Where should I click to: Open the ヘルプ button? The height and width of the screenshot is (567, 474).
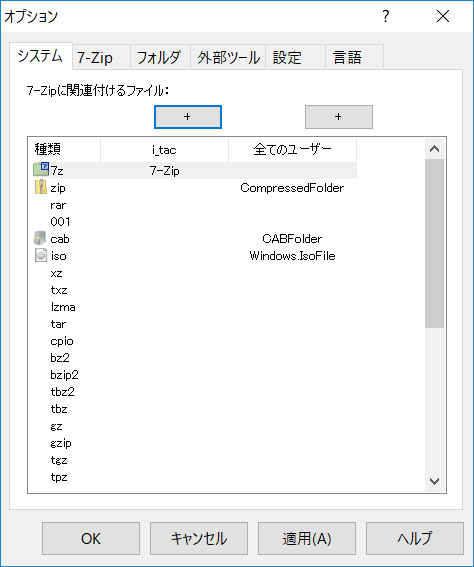point(415,538)
